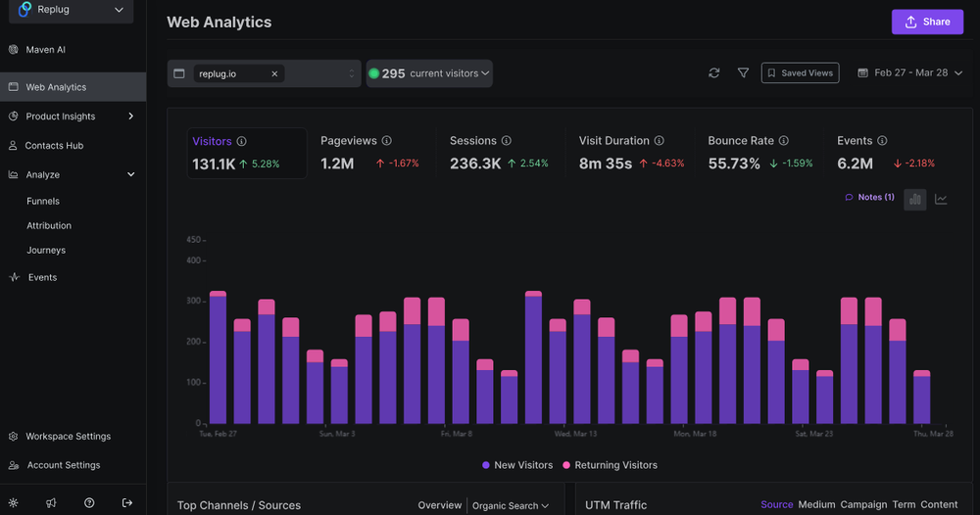Open Attribution under Analyze
This screenshot has width=980, height=515.
[49, 225]
